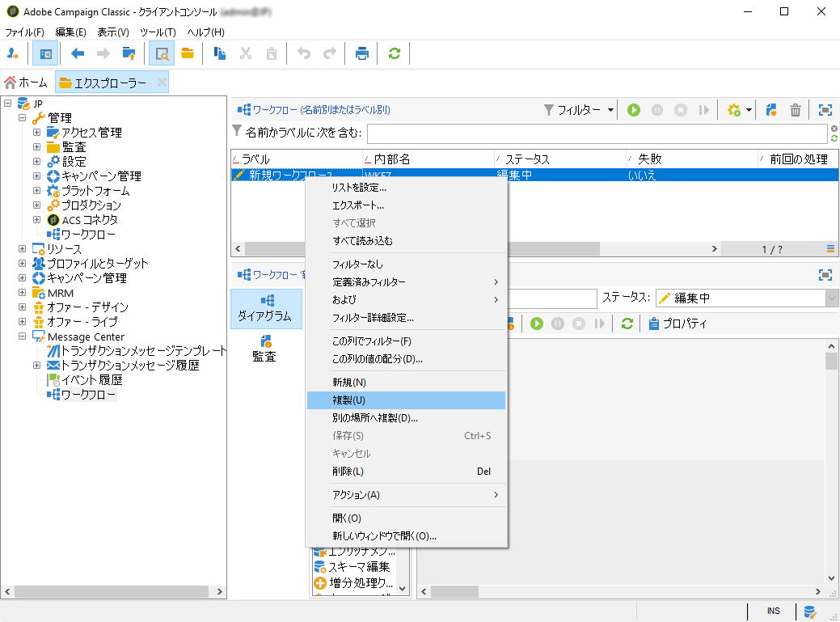Select スキーマ編集 in activity palette
840x622 pixels.
(x=359, y=567)
